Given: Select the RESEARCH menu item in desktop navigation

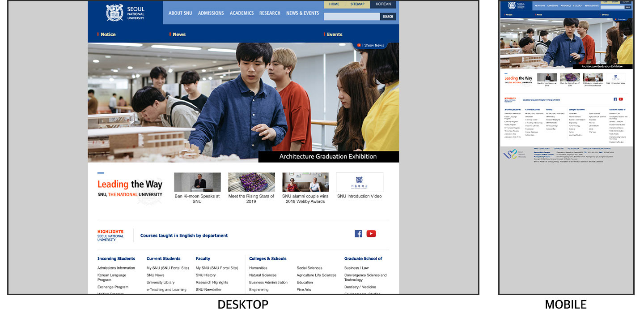Looking at the screenshot, I should coord(270,13).
